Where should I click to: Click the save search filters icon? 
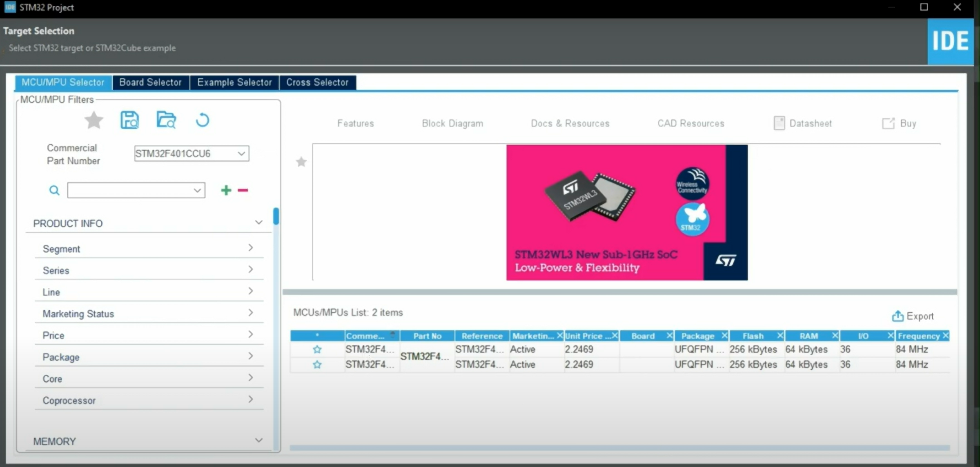pyautogui.click(x=129, y=120)
